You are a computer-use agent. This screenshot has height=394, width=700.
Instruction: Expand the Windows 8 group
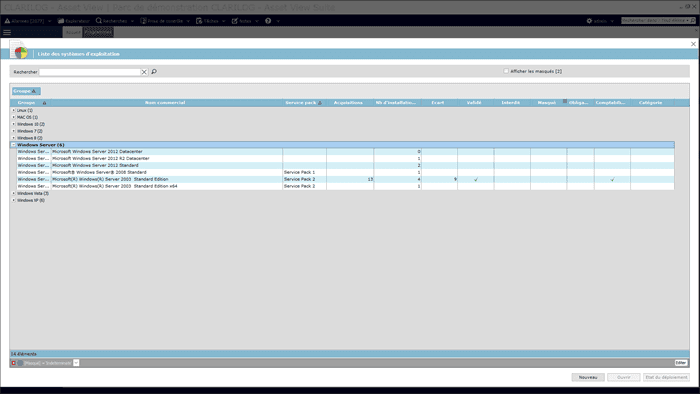[x=13, y=138]
